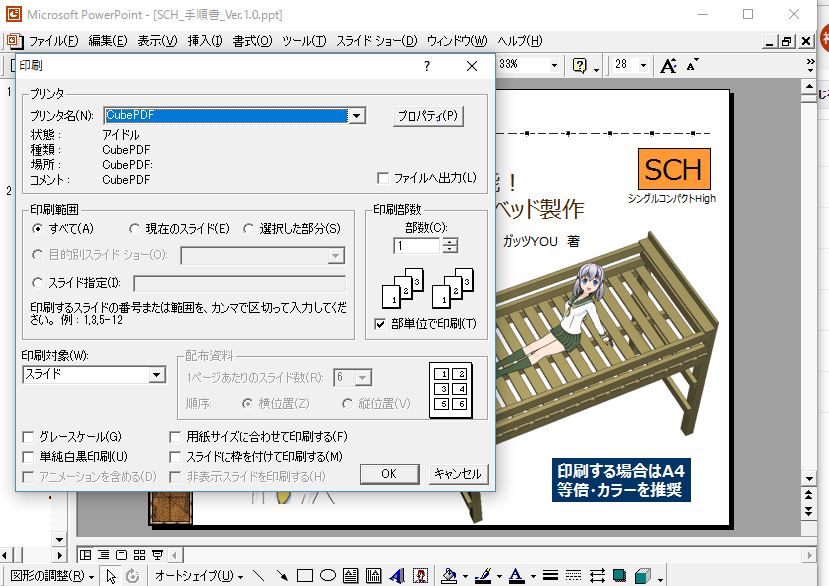Insert clip art from drawing toolbar
Screen dimensions: 829x586
420,575
